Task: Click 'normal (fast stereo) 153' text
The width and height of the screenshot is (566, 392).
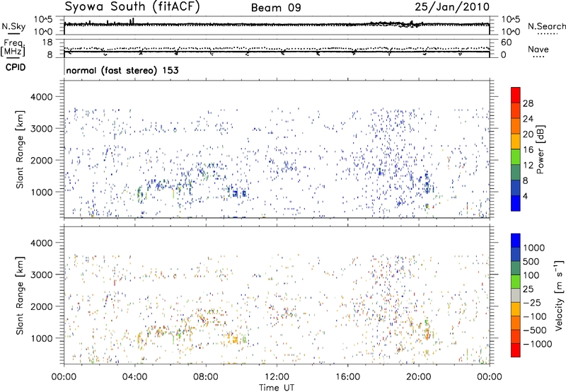Action: click(122, 71)
